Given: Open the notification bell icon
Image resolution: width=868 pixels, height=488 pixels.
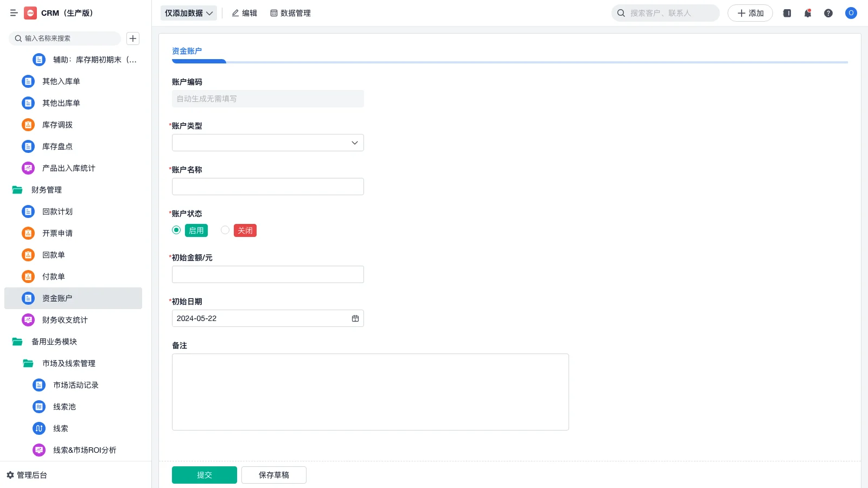Looking at the screenshot, I should 808,13.
